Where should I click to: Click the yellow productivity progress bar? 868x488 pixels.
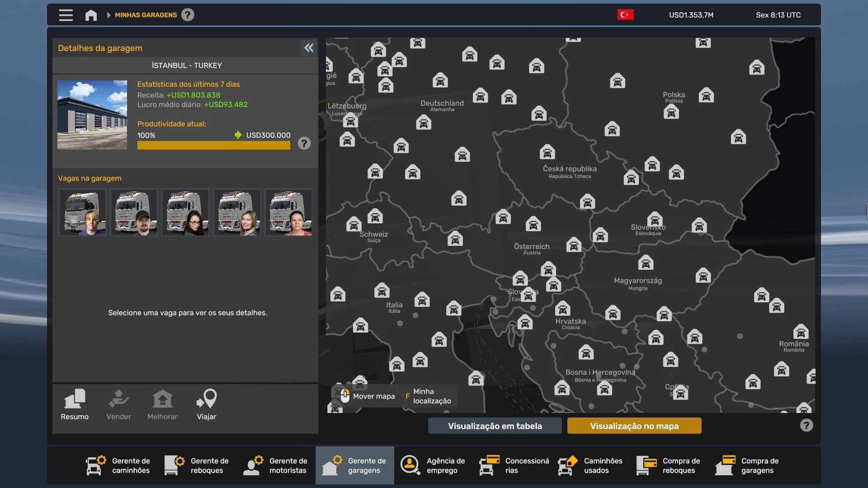(213, 145)
